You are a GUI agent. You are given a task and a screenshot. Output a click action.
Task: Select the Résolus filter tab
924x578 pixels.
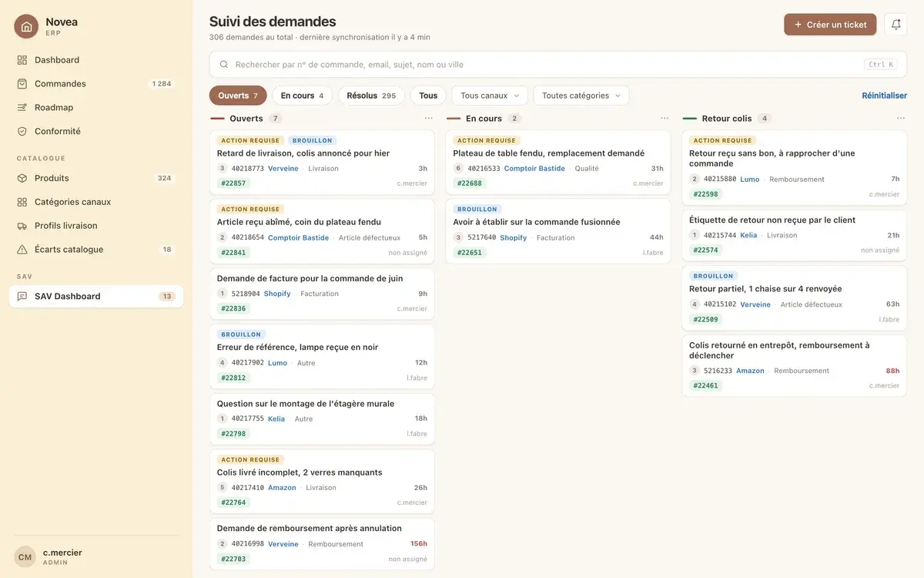click(x=371, y=96)
